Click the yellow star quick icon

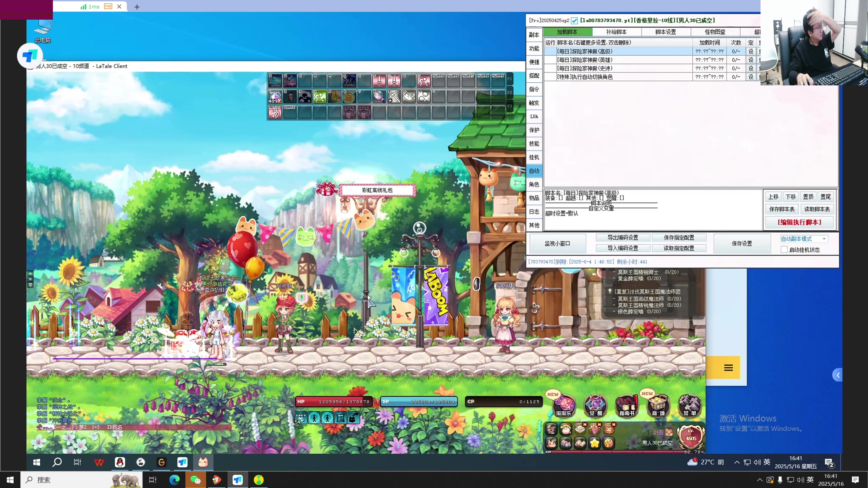[594, 443]
